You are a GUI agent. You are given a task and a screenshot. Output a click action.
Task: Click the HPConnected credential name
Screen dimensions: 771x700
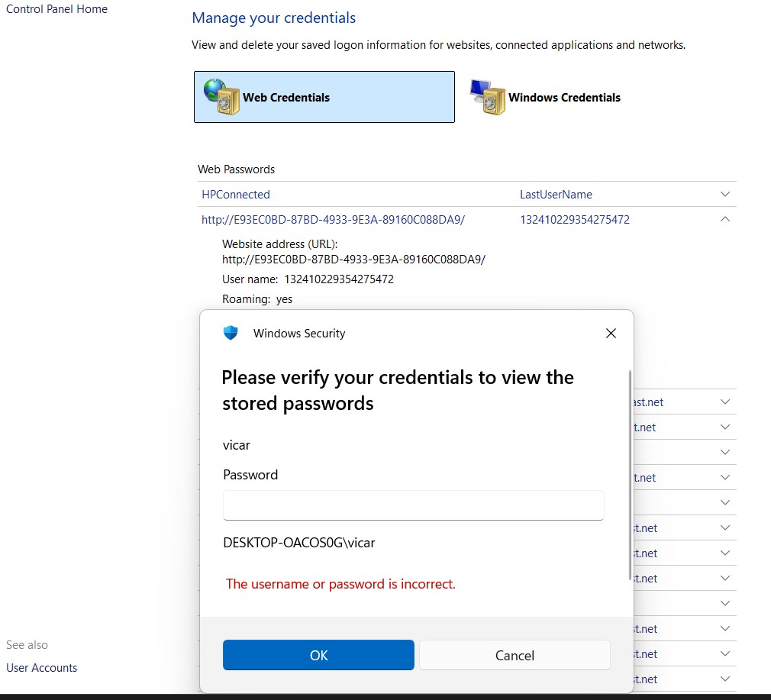click(236, 194)
